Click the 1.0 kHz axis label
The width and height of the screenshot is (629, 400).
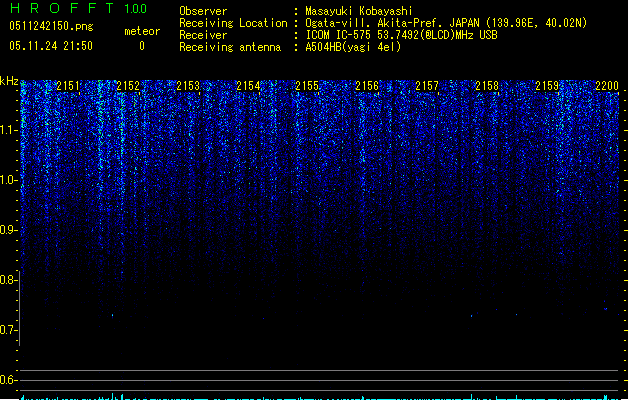[8, 180]
